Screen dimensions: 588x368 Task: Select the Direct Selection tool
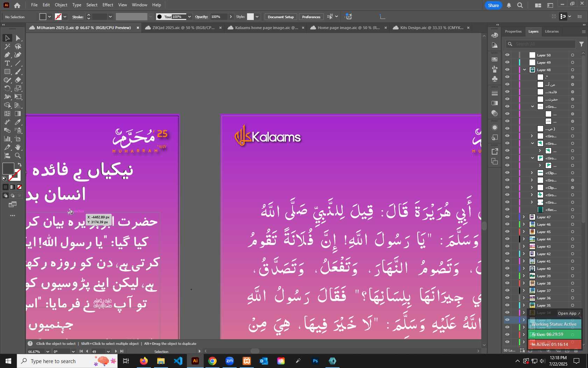tap(18, 38)
